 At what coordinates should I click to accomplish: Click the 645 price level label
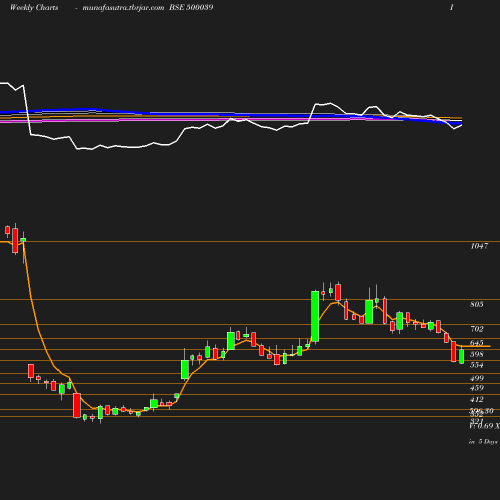[x=477, y=343]
